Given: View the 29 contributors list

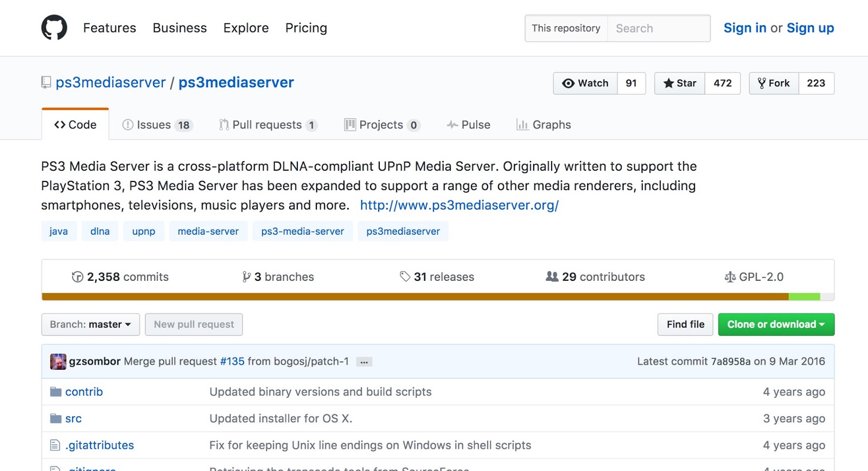Looking at the screenshot, I should pos(595,277).
